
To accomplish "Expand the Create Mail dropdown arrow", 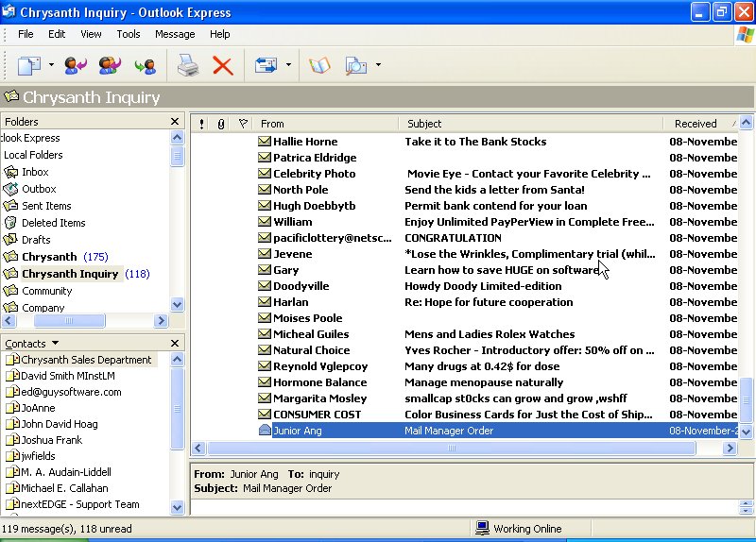I will tap(50, 65).
